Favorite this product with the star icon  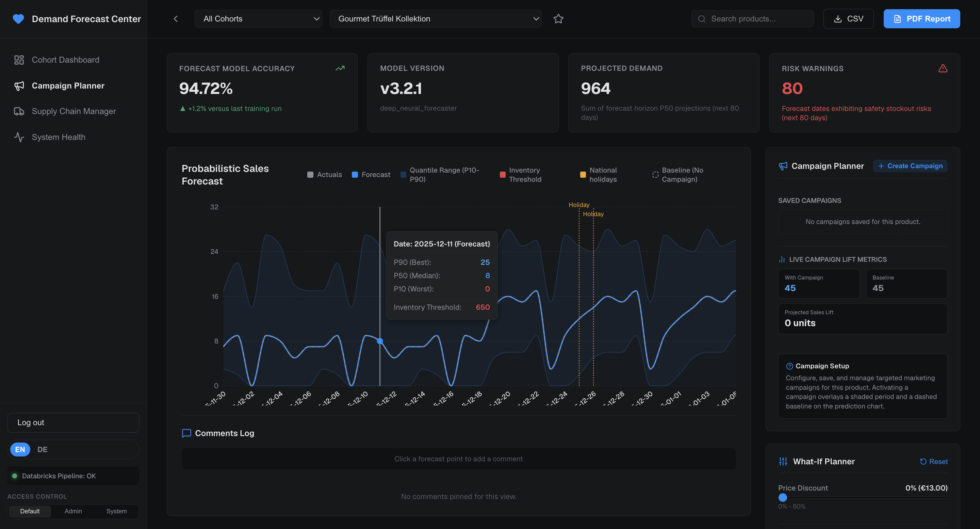click(558, 19)
